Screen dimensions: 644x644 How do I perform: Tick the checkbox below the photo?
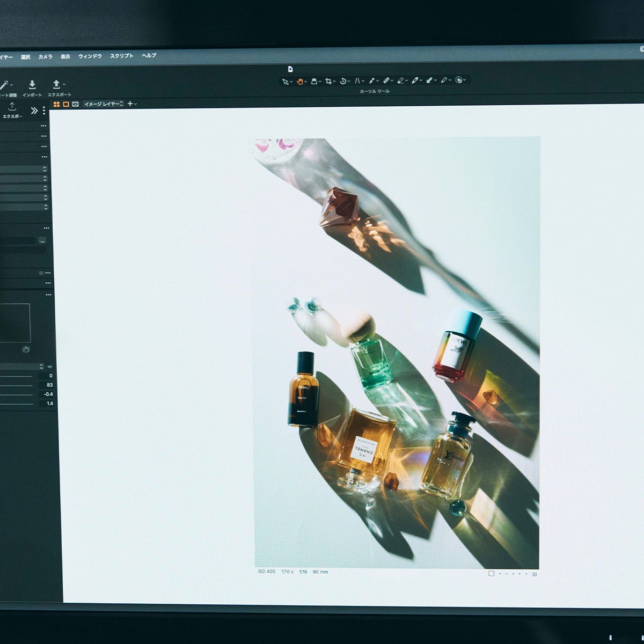pyautogui.click(x=491, y=573)
